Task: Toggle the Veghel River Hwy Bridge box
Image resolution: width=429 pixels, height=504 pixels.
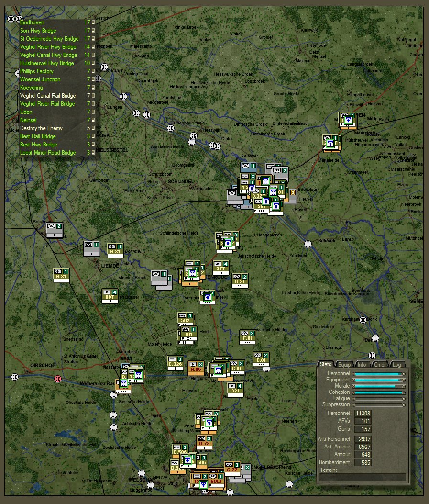Action: 93,46
